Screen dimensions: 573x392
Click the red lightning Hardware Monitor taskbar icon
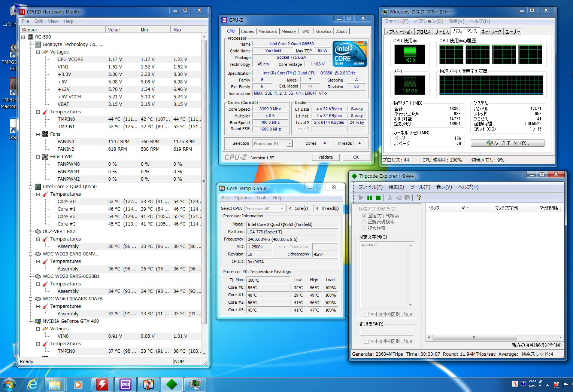[x=102, y=384]
